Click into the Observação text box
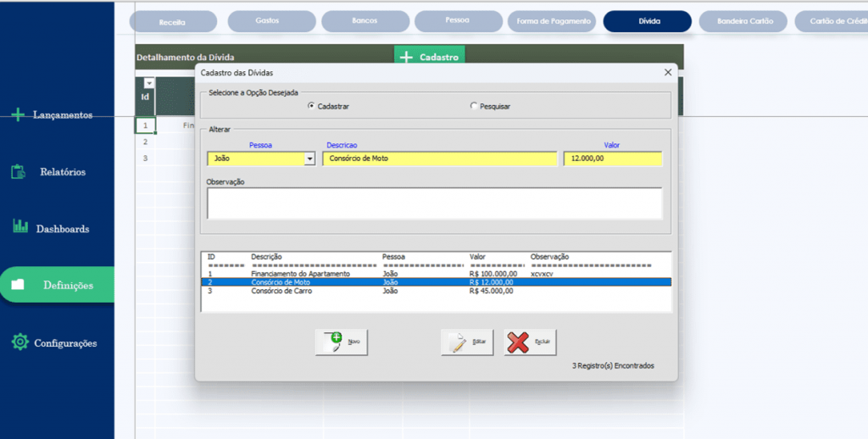The width and height of the screenshot is (868, 439). [x=435, y=203]
